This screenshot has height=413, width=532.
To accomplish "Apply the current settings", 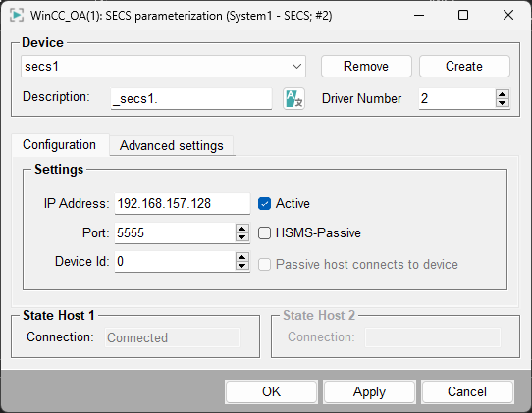I will click(369, 392).
